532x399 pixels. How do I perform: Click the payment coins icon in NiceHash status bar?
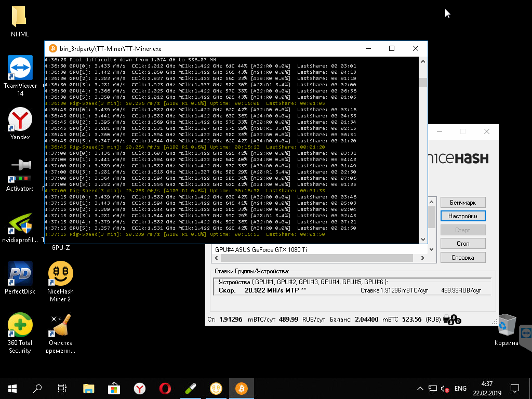click(453, 320)
